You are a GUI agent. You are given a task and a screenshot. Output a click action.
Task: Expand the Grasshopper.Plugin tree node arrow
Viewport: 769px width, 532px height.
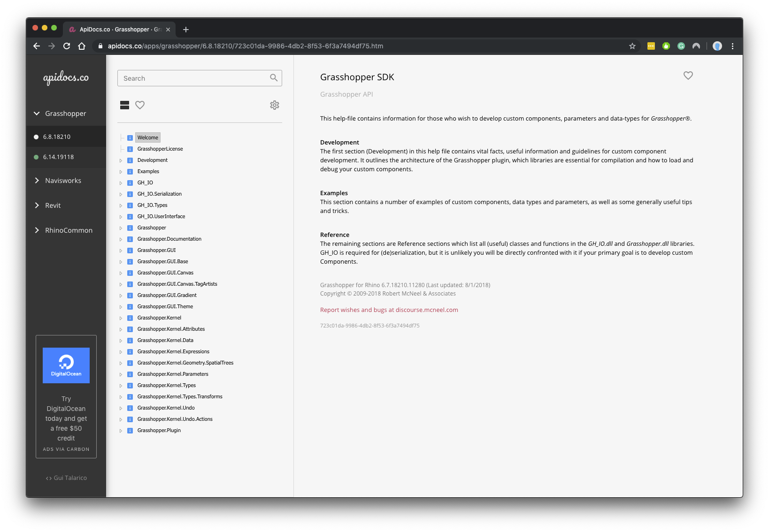click(121, 431)
